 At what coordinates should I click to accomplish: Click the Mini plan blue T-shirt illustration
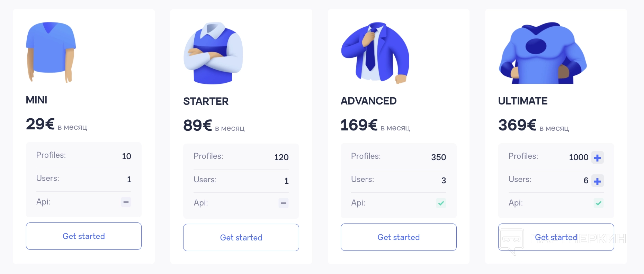tap(51, 52)
